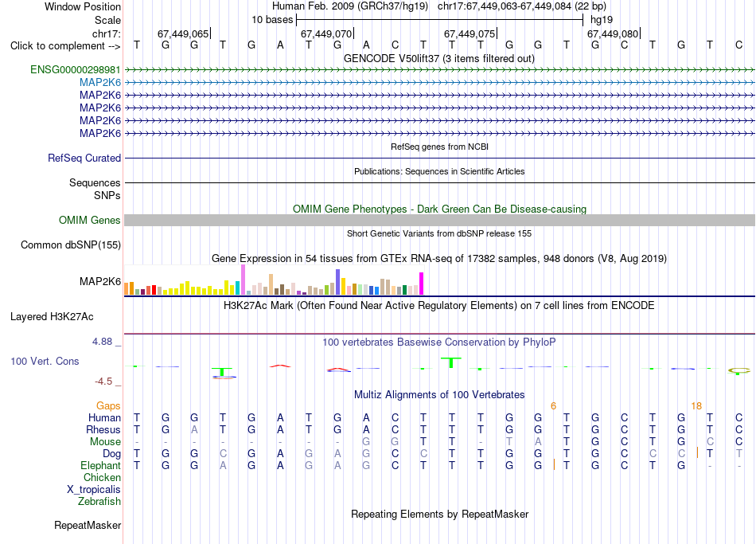Click the hg19 label beside scale bar
Screen dimensions: 756x544
click(602, 20)
